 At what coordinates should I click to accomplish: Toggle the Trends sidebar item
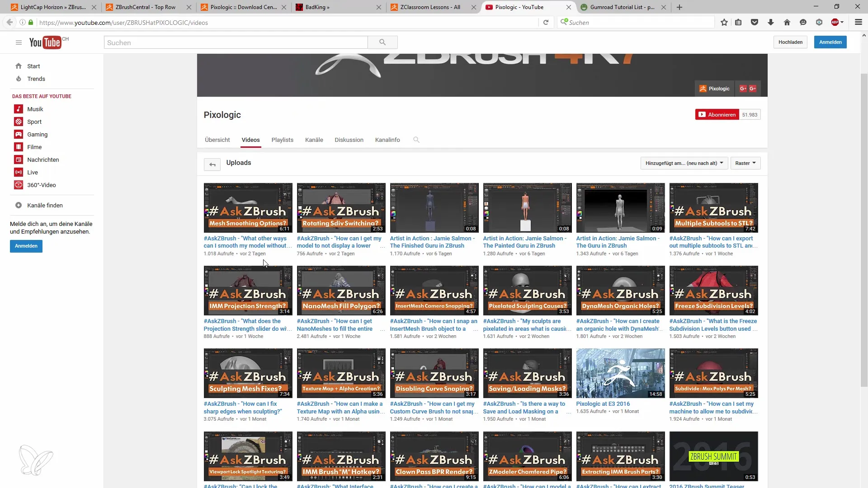36,78
